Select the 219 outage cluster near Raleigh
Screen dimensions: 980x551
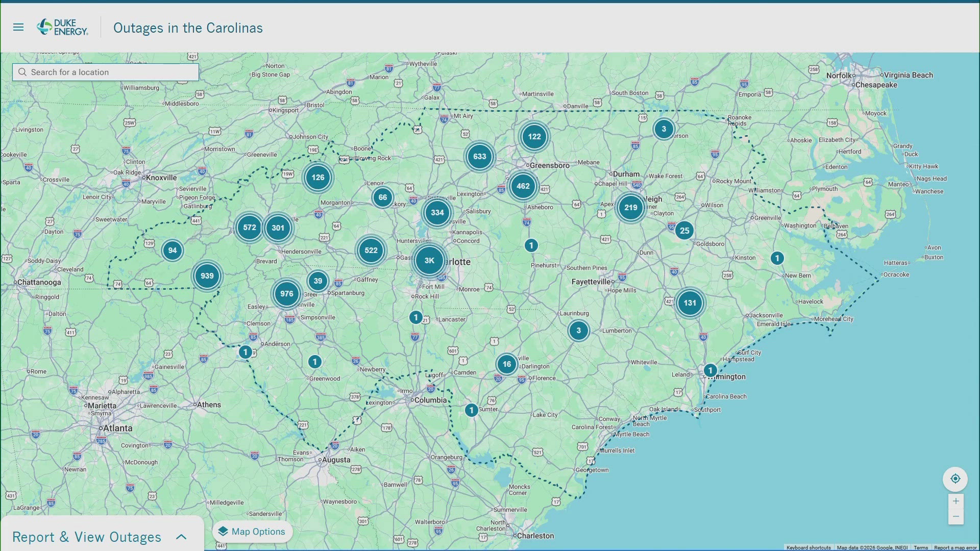click(x=630, y=207)
